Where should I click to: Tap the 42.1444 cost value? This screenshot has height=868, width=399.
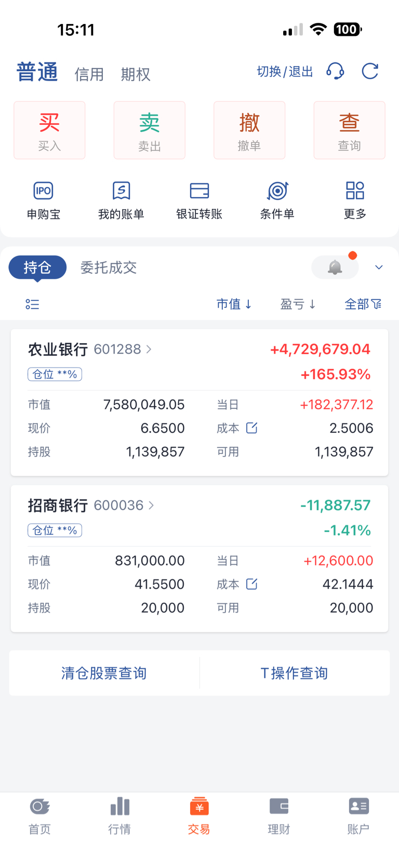pos(348,584)
